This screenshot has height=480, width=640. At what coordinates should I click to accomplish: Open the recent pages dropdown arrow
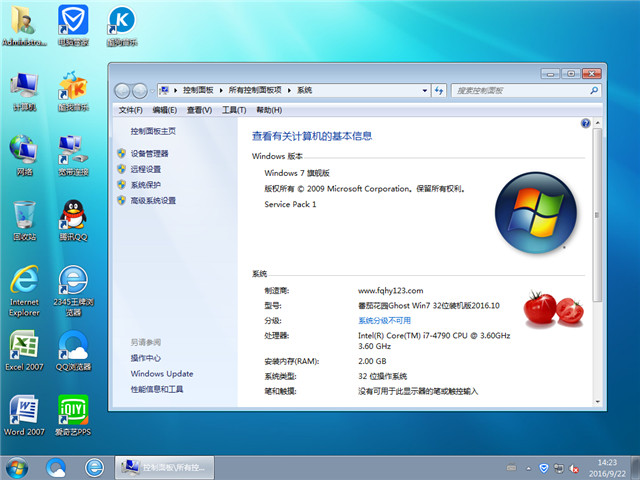pos(151,91)
